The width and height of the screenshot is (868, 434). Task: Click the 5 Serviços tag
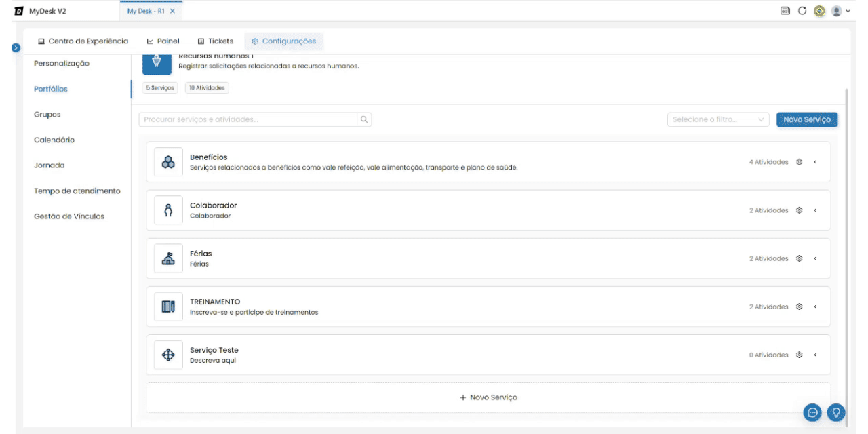click(160, 87)
